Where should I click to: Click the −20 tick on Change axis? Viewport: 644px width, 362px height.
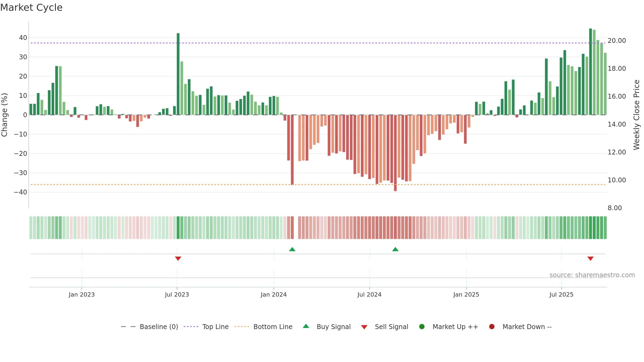(x=21, y=154)
